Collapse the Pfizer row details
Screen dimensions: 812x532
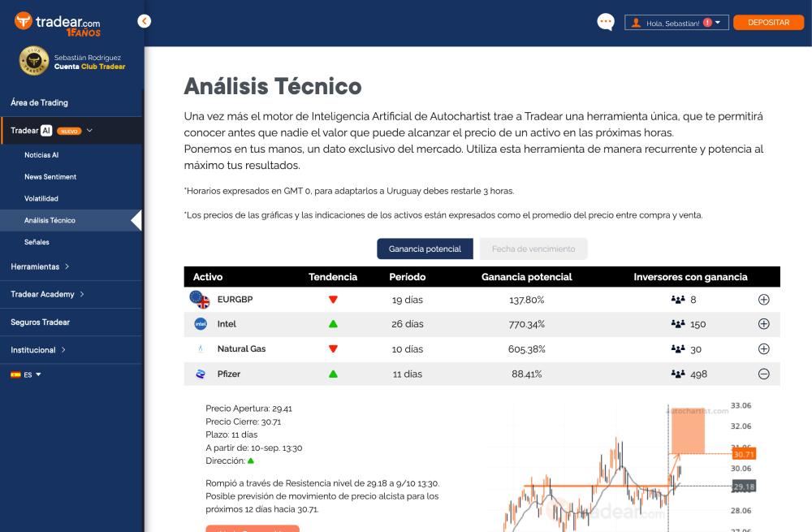(764, 374)
